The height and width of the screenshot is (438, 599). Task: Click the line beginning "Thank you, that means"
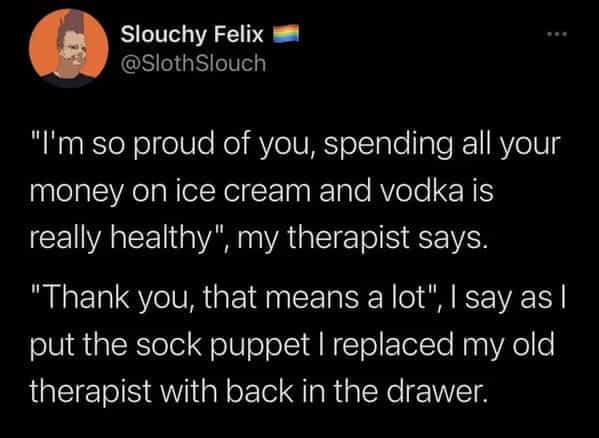click(297, 298)
